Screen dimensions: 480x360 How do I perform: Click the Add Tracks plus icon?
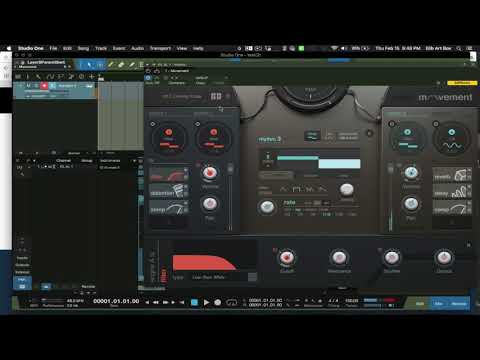click(91, 77)
